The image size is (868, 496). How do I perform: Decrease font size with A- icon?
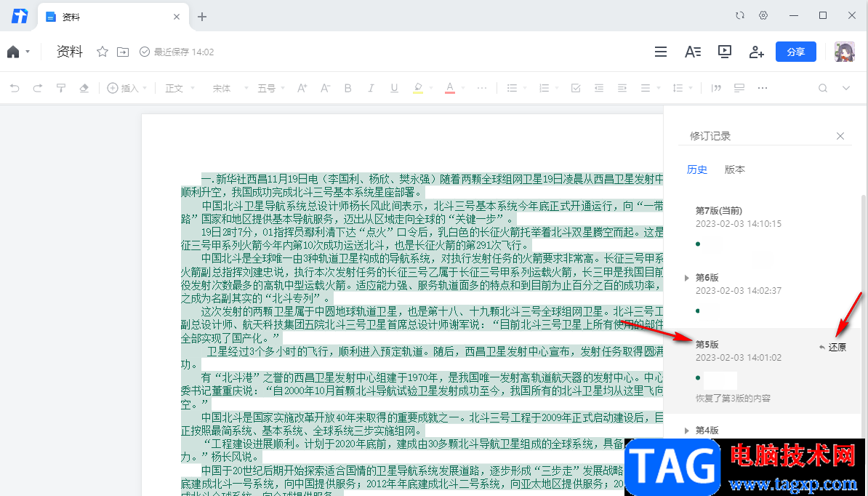pos(326,88)
